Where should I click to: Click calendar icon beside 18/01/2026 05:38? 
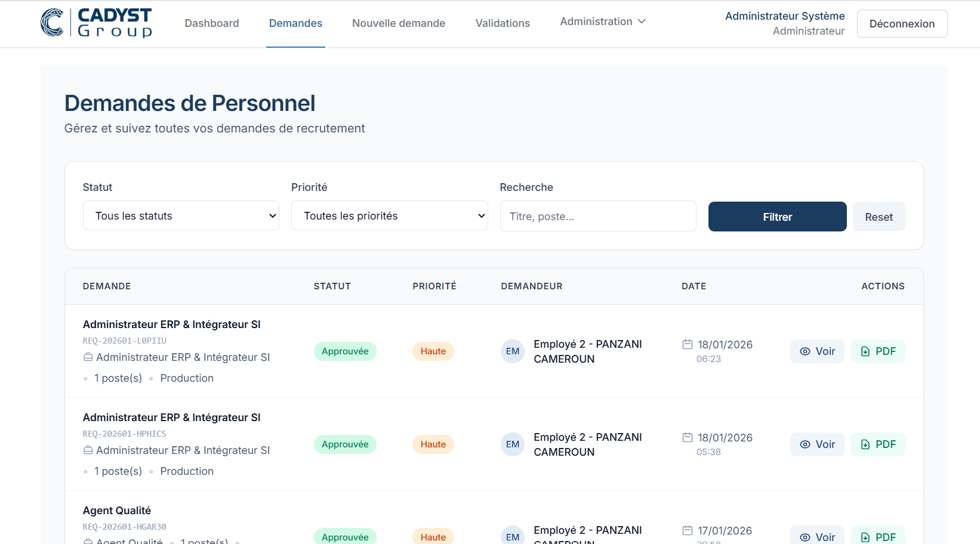(x=688, y=437)
